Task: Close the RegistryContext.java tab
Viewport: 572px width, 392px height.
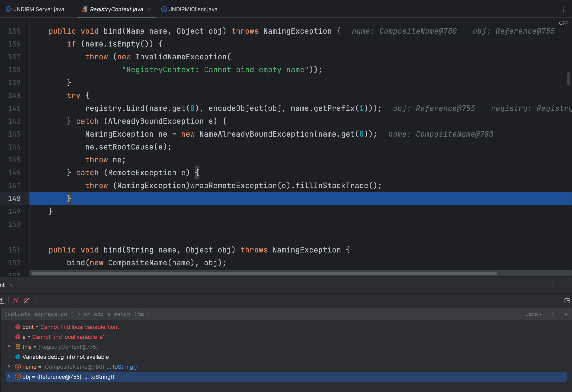Action: (149, 9)
